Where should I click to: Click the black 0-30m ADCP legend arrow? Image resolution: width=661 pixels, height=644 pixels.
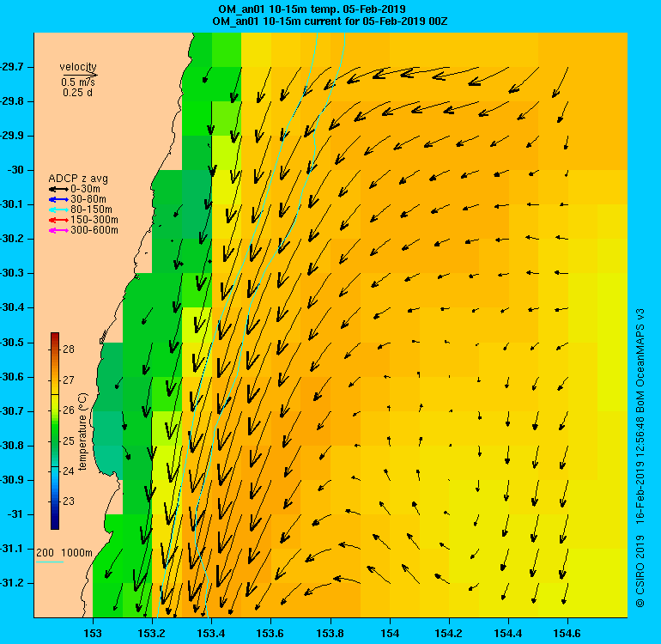coord(58,190)
